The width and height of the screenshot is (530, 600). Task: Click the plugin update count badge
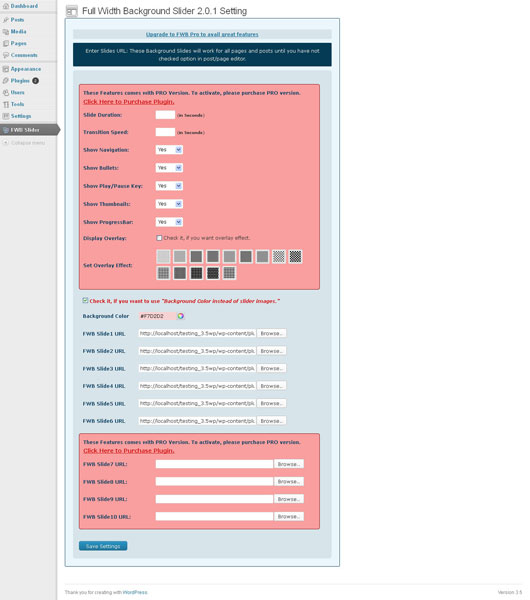(x=35, y=81)
